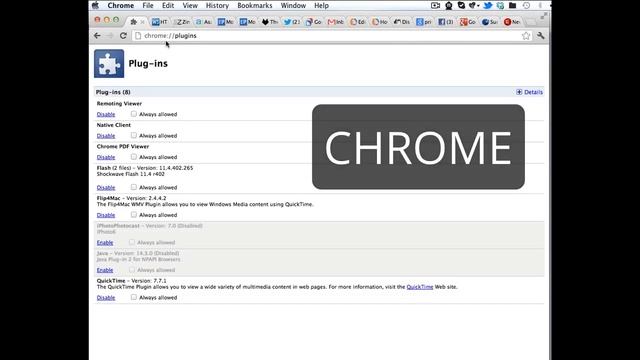Open the History menu
640x360 pixels.
pyautogui.click(x=217, y=6)
